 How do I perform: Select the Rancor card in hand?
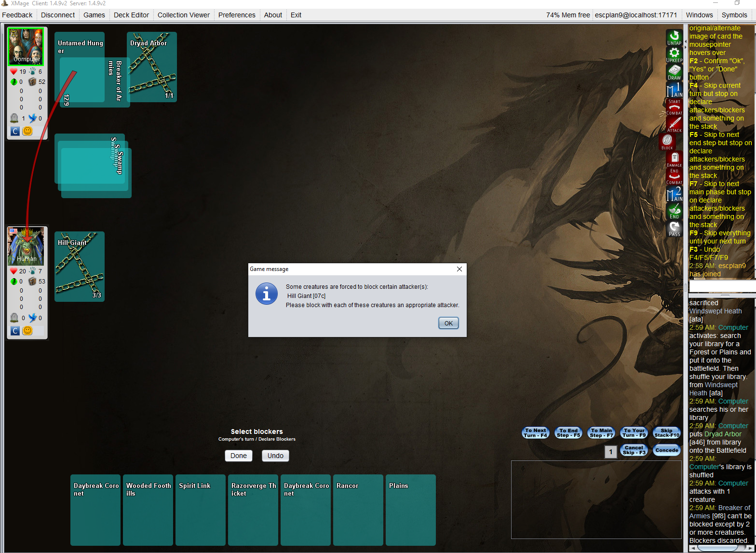click(358, 510)
